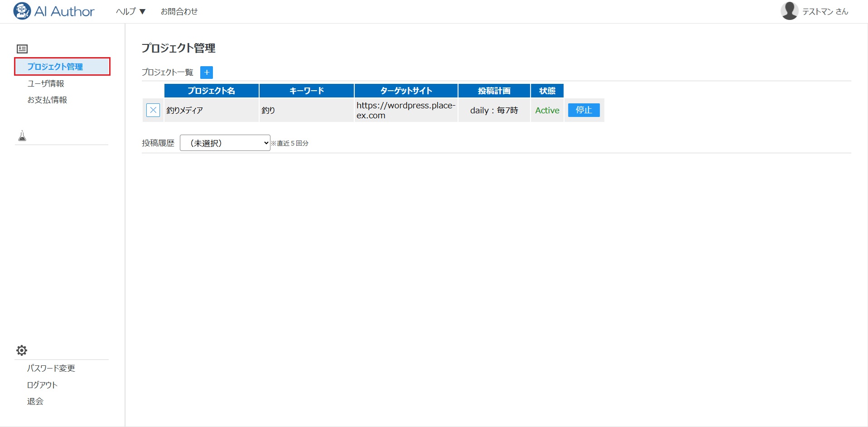
Task: Click the settings gear icon in sidebar
Action: tap(22, 350)
